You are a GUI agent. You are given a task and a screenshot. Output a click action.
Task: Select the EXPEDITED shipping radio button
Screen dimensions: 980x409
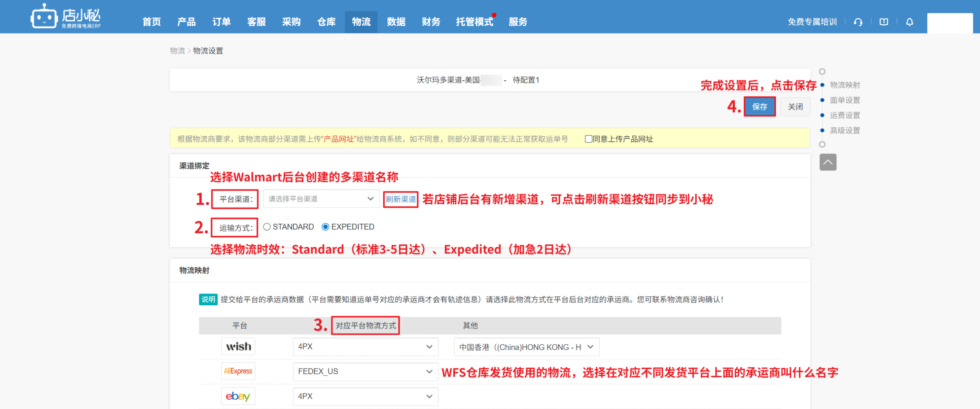click(325, 227)
